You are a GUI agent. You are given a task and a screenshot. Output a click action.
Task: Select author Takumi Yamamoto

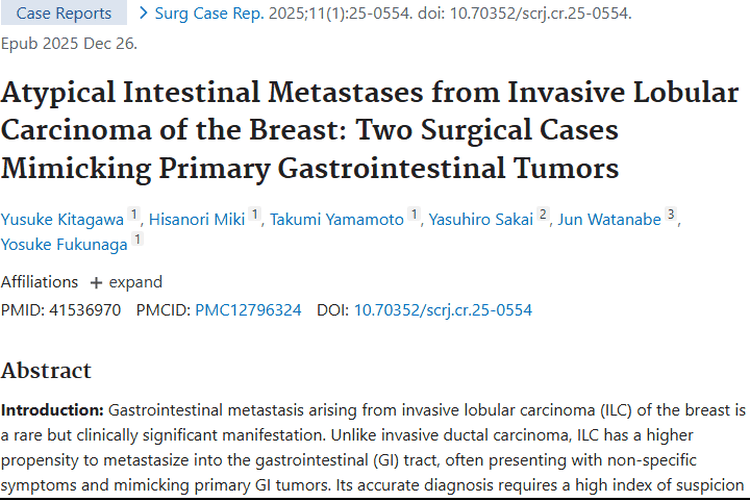336,219
